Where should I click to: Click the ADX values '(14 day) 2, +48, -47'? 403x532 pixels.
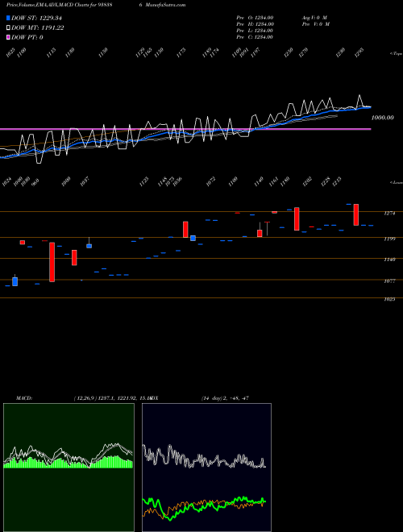click(x=225, y=398)
